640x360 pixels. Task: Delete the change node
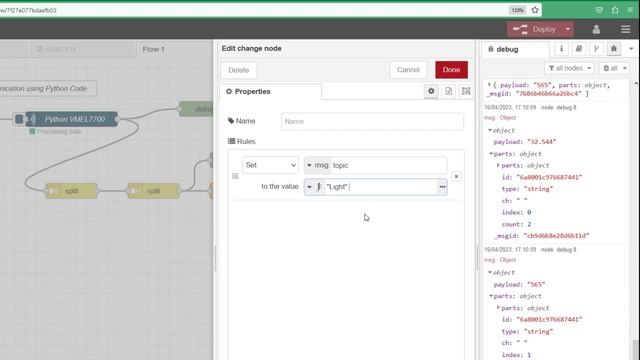238,70
